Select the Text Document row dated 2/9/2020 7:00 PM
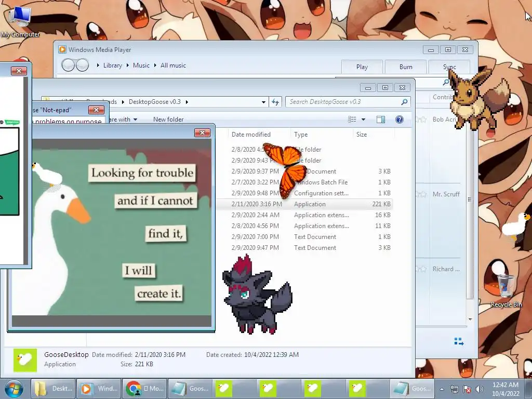This screenshot has width=532, height=399. click(x=304, y=236)
